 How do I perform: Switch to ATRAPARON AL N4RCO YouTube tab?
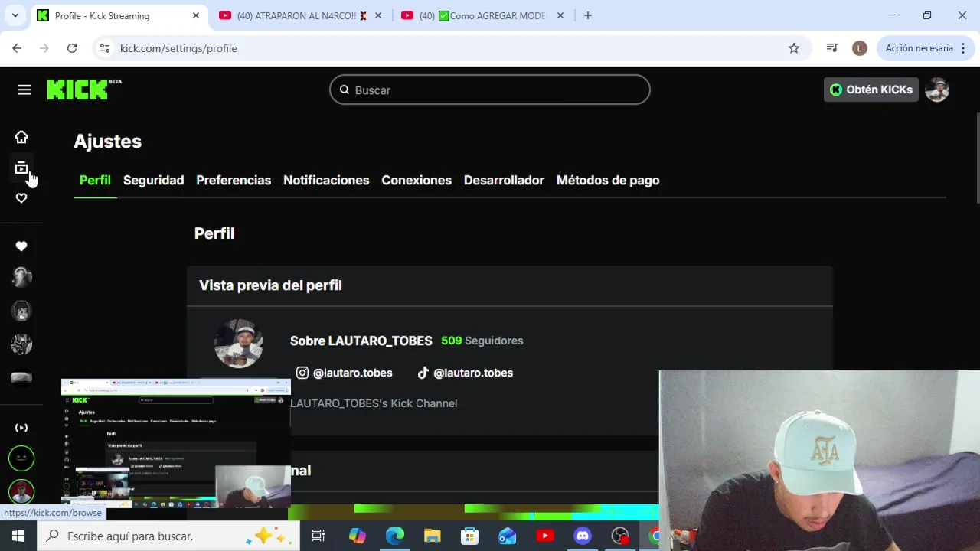pos(291,15)
